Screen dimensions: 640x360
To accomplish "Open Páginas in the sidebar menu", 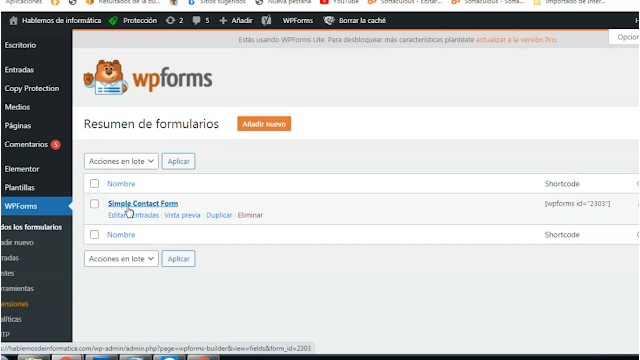I will click(x=18, y=126).
